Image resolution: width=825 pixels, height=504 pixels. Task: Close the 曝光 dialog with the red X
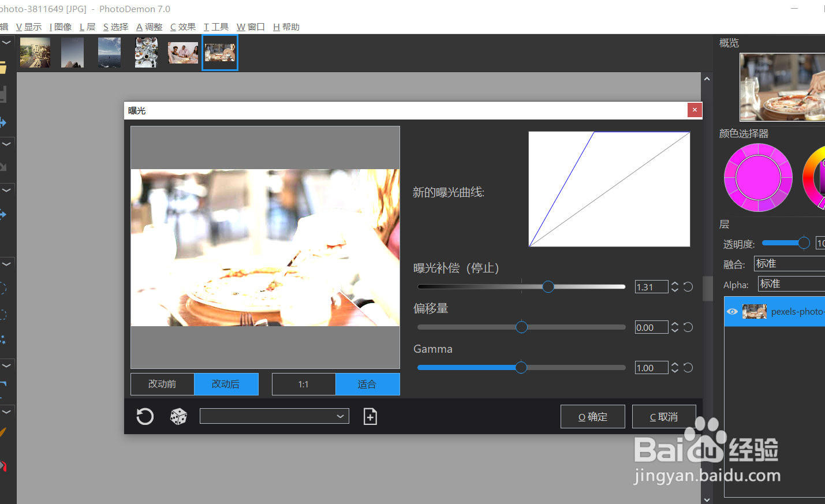pos(695,110)
